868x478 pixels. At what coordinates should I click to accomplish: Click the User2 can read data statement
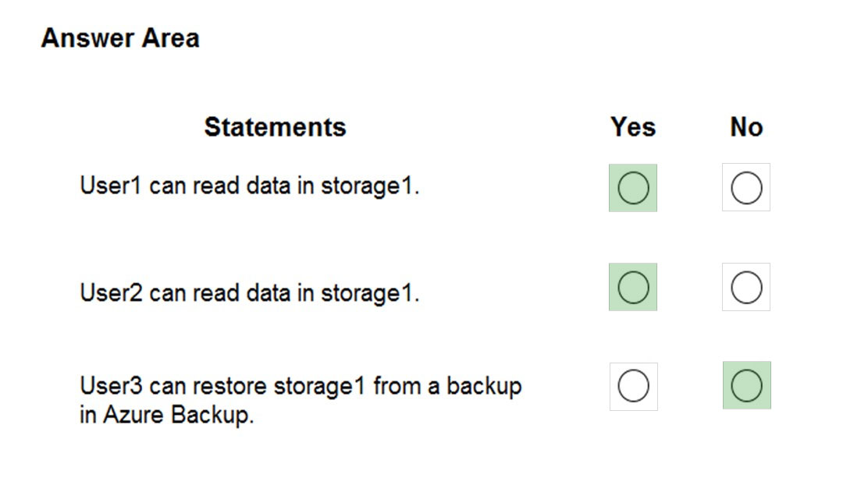250,292
